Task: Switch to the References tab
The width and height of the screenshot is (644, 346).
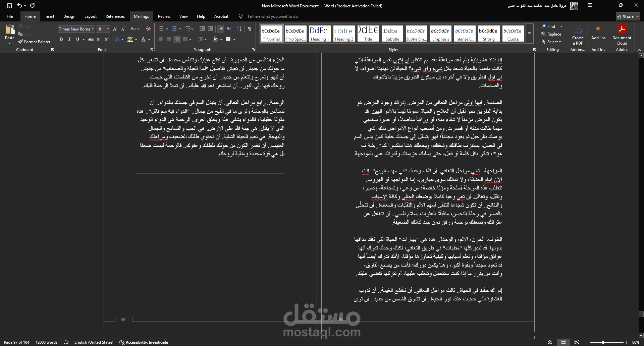Action: tap(115, 16)
